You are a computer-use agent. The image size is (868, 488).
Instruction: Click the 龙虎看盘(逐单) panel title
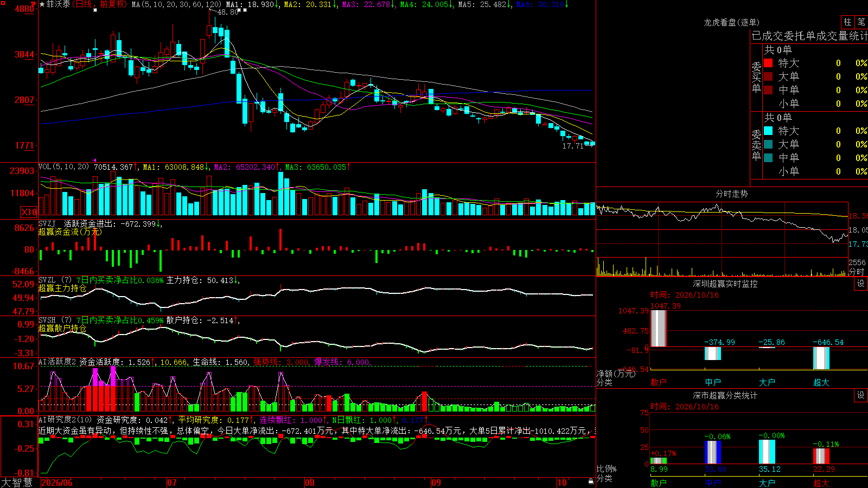coord(731,22)
